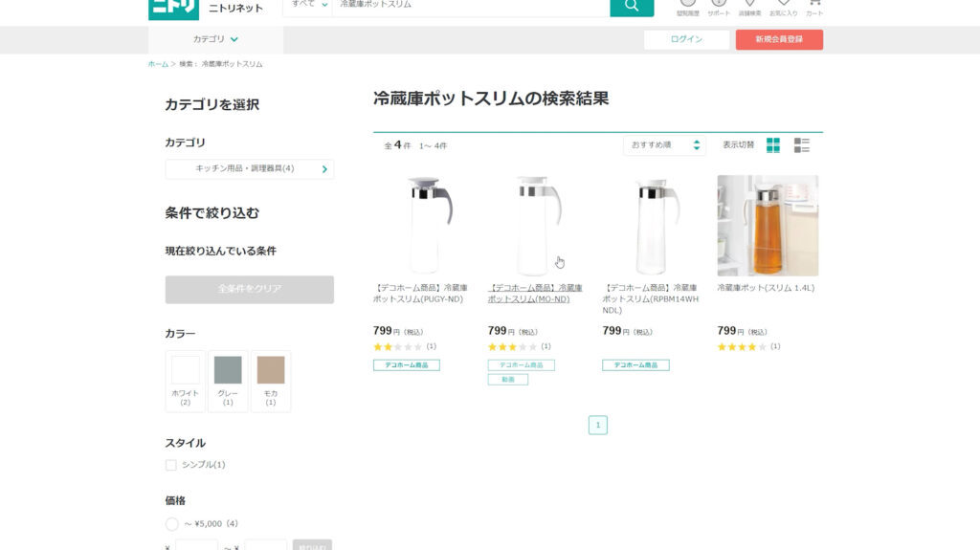Screen dimensions: 980x550
Task: Open the store search icon
Action: (x=750, y=5)
